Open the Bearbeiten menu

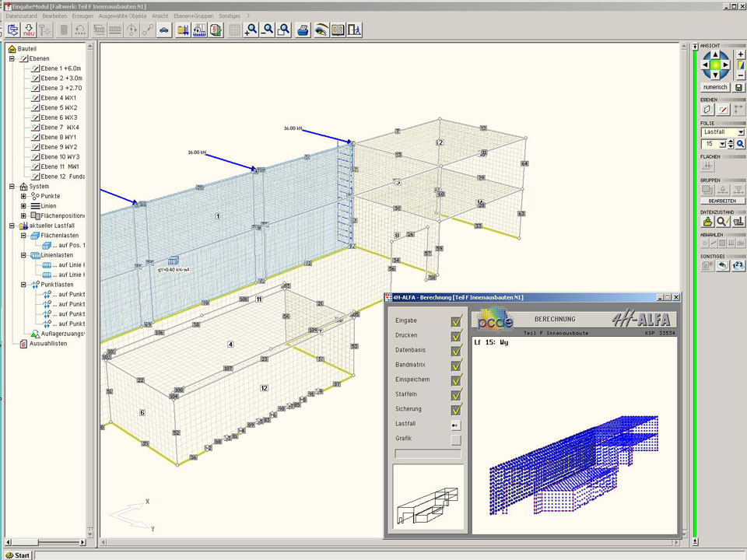54,16
